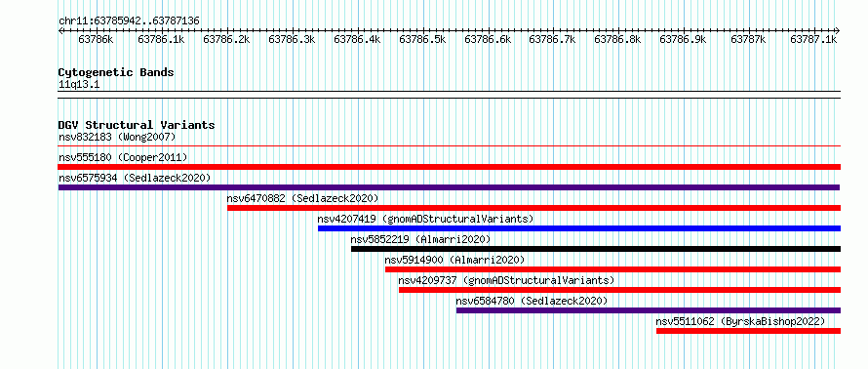Click nsv5511062 (ByrskaBishop2022) variant label
Screen dimensions: 868x369
pyautogui.click(x=740, y=321)
